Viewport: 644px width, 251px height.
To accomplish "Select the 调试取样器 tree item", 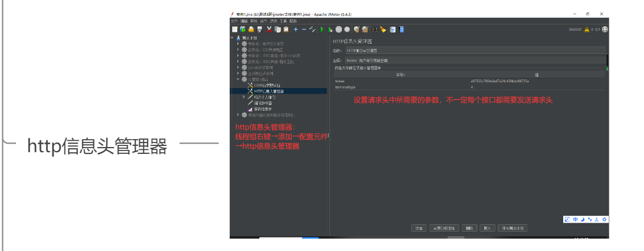I will tap(263, 103).
